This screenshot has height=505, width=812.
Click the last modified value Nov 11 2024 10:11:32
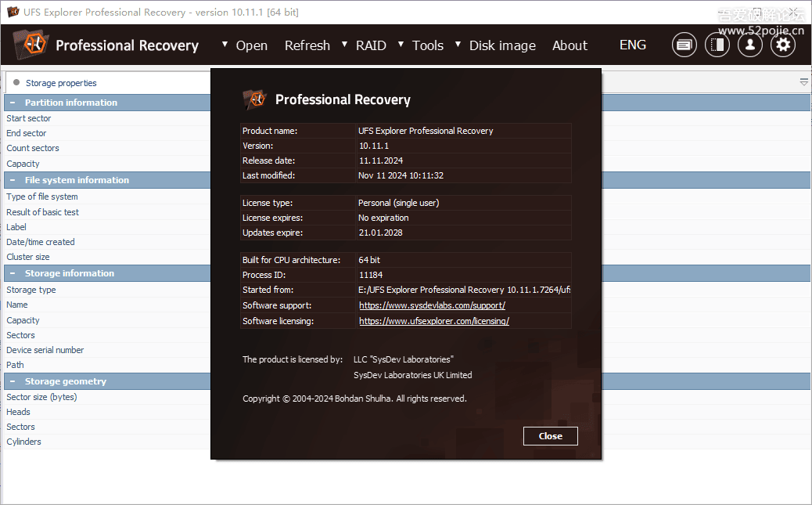pyautogui.click(x=401, y=175)
